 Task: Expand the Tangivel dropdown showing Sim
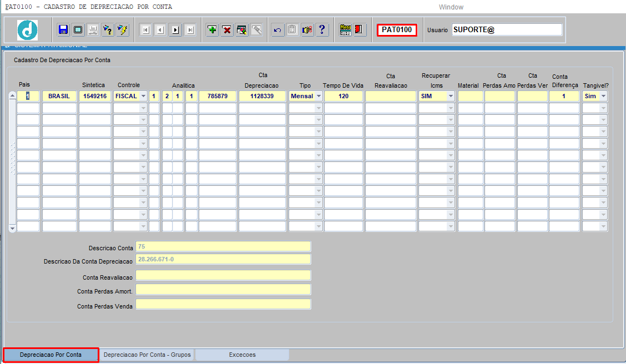603,96
